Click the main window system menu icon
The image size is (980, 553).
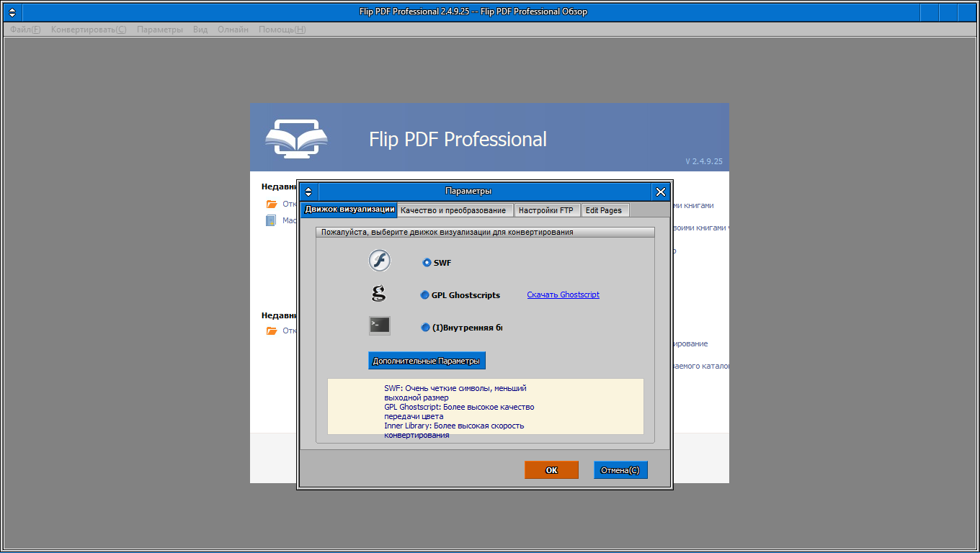click(x=12, y=12)
